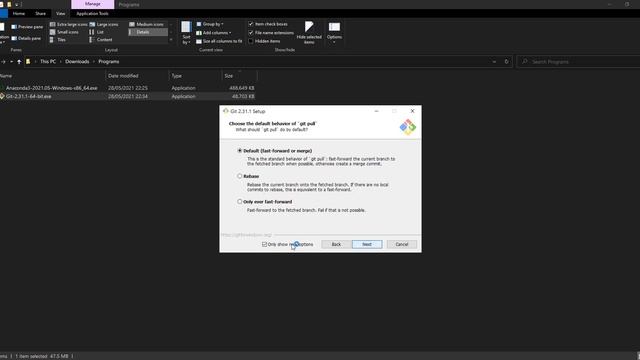Choose Details layout
The width and height of the screenshot is (640, 360).
(148, 32)
